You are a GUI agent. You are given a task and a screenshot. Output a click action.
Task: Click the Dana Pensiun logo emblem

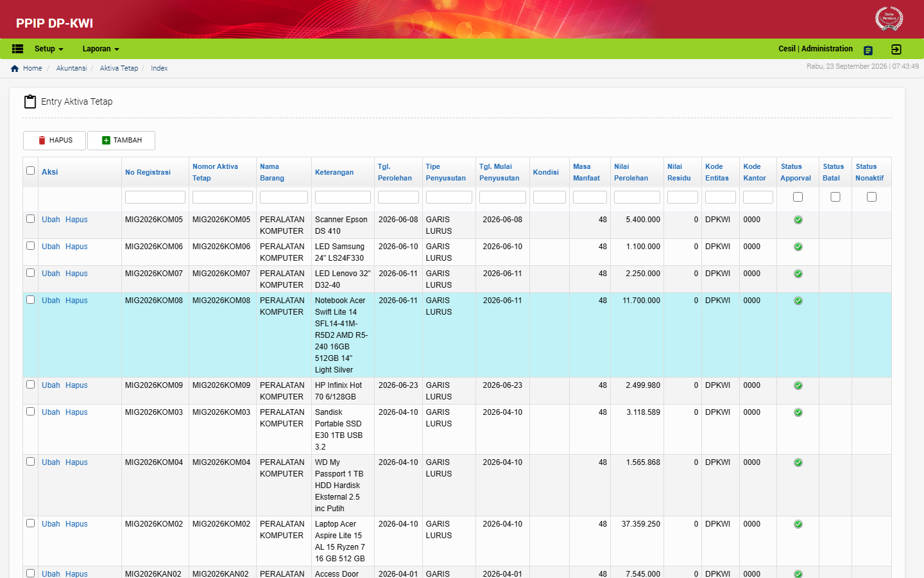(x=889, y=18)
